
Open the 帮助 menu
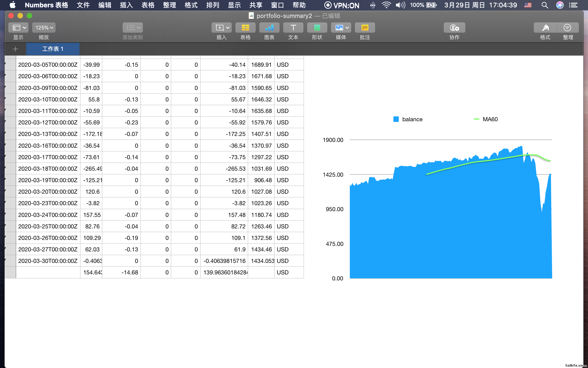(299, 5)
